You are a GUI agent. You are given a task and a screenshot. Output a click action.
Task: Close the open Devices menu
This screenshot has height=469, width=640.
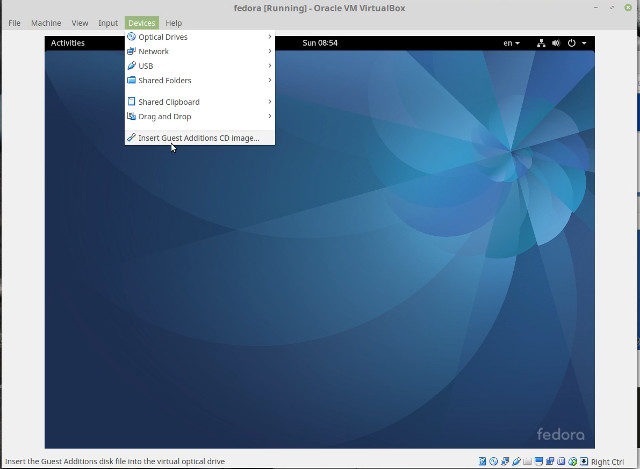[142, 23]
